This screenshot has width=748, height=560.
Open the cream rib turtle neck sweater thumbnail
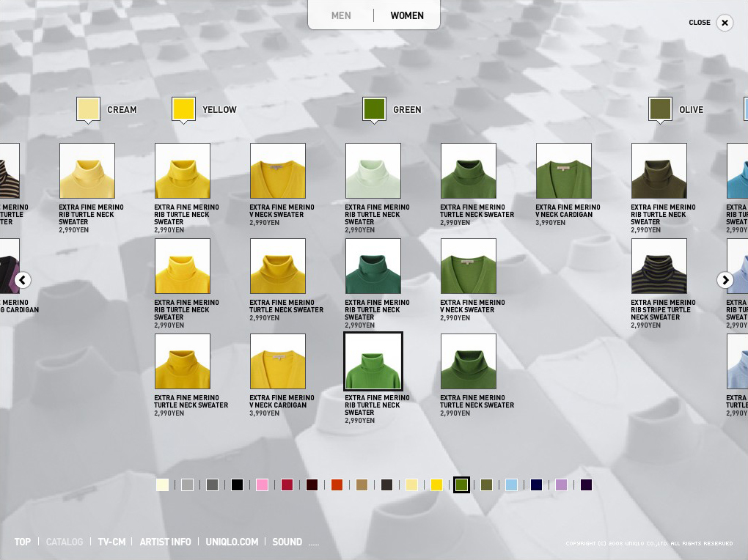click(x=87, y=171)
